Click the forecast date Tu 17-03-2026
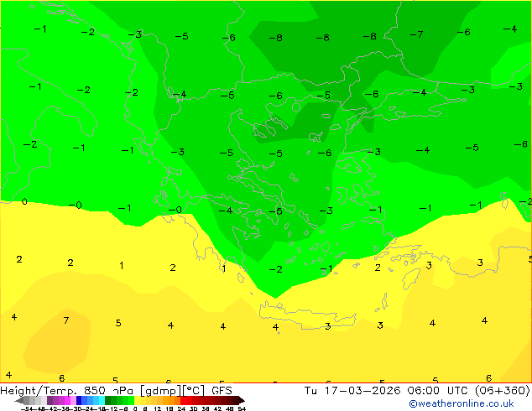Viewport: 532px width, 411px height. (x=352, y=391)
